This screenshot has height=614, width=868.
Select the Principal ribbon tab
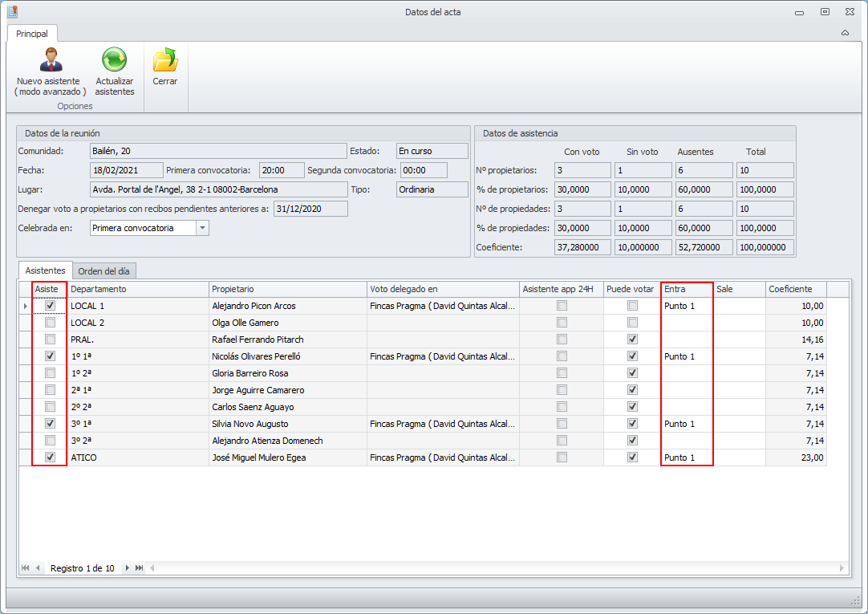(32, 34)
